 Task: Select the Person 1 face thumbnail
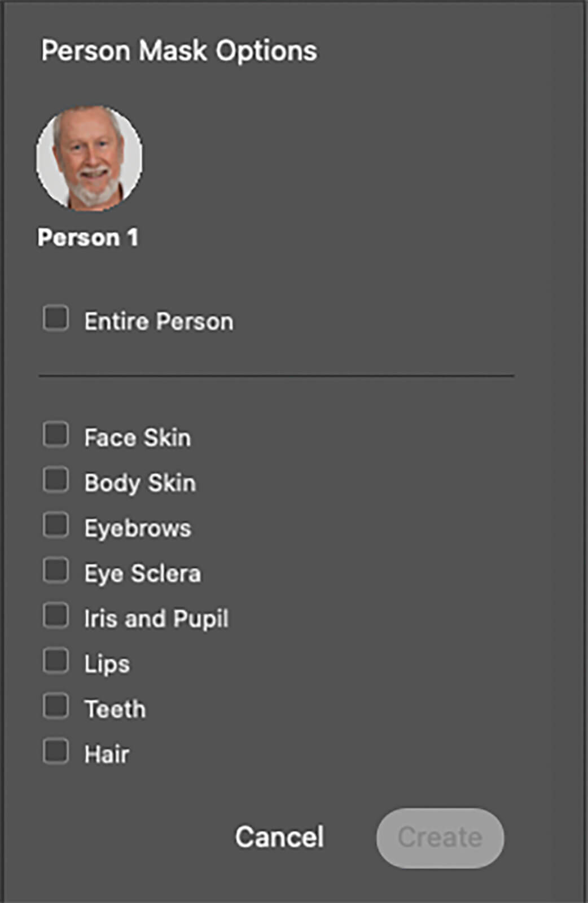(89, 157)
